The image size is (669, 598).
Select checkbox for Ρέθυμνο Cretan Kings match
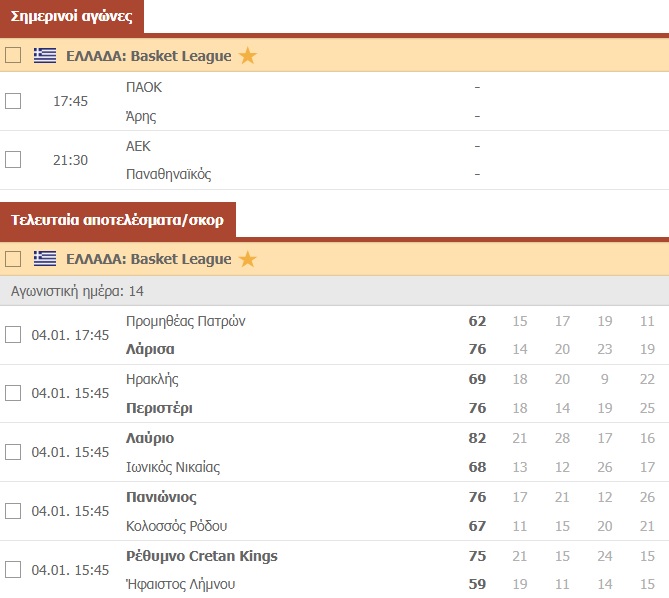(x=13, y=569)
